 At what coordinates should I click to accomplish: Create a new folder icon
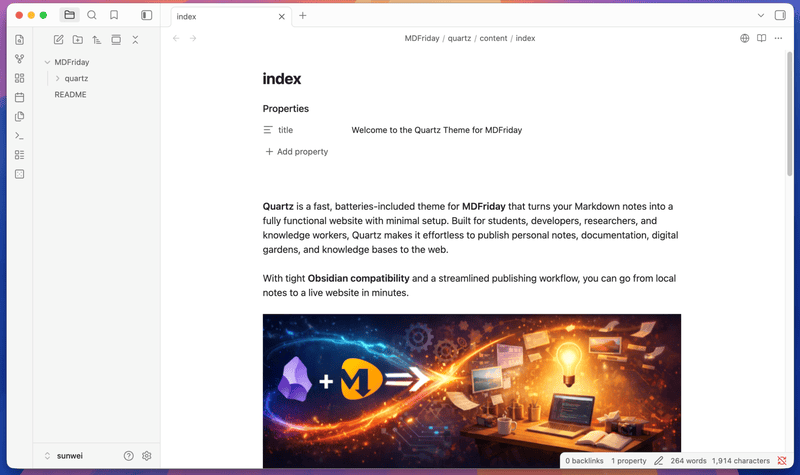point(78,40)
